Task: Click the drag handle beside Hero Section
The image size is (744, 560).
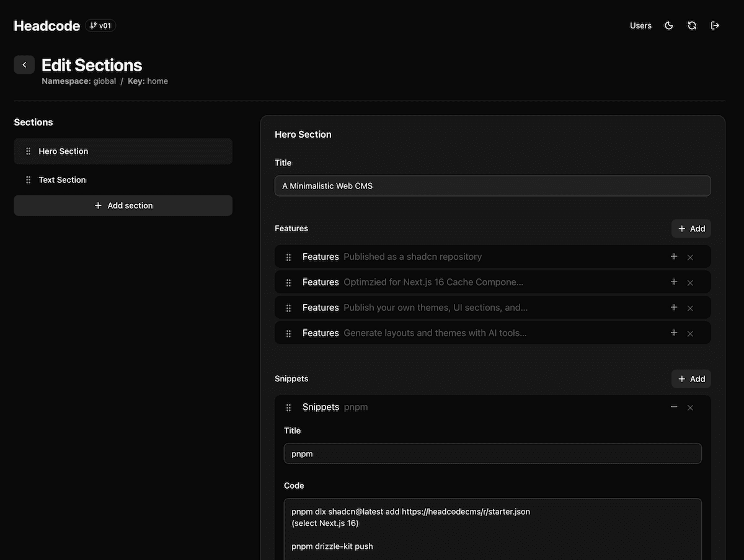Action: 28,151
